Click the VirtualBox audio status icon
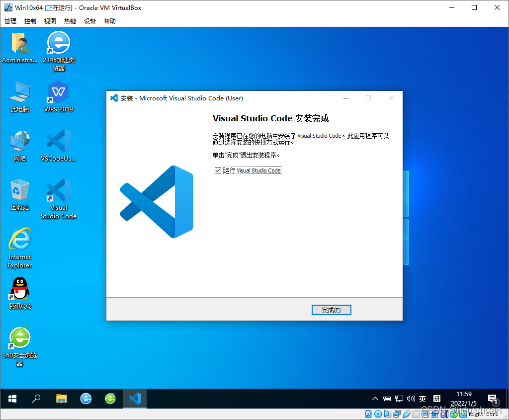This screenshot has height=420, width=509. [388, 414]
